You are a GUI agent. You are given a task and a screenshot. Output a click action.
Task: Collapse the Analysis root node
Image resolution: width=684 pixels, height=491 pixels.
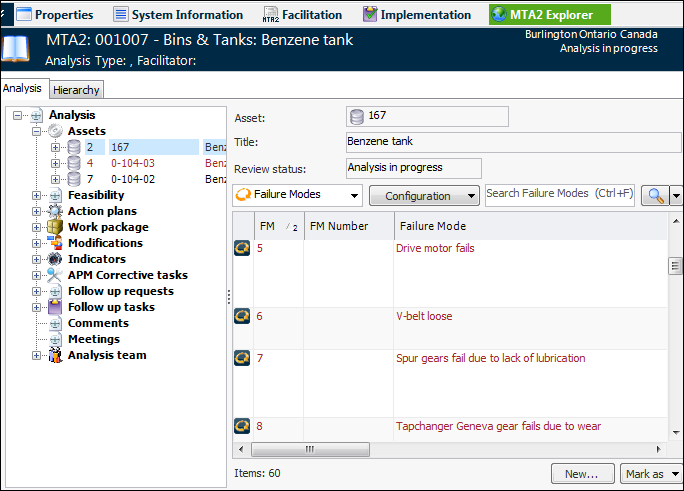click(17, 116)
